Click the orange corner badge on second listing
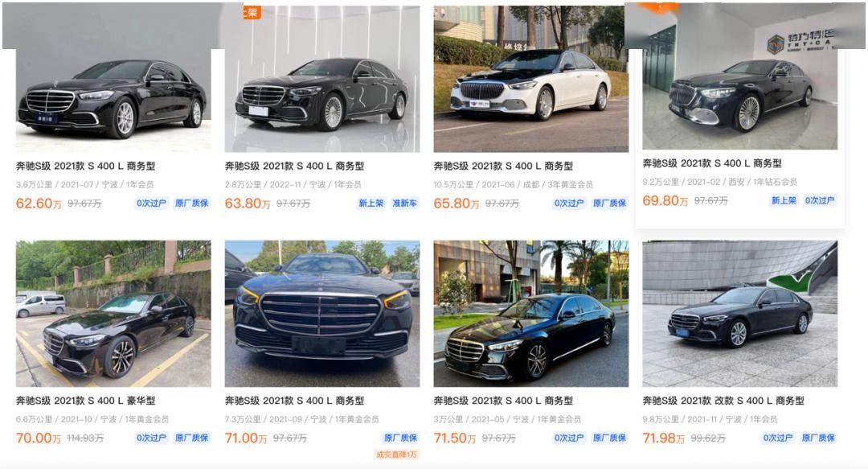 pos(252,12)
